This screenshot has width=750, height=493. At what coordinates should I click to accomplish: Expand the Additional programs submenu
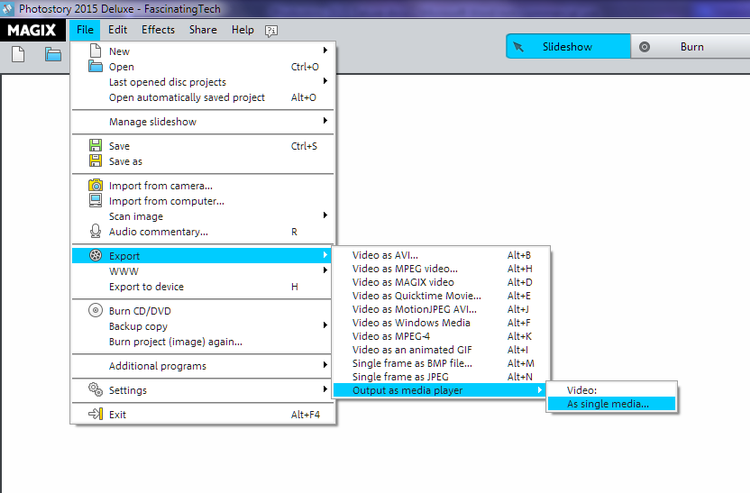[x=325, y=365]
